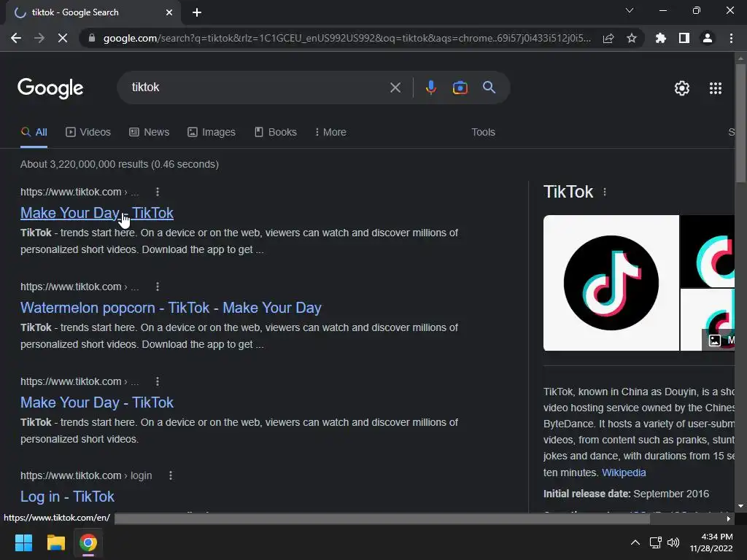Click "Initial release date: September 2016" text
Screen dimensions: 747x560
click(626, 494)
